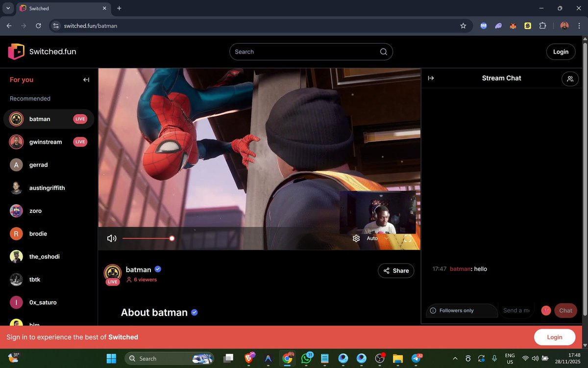
Task: Click batman's username in chat message
Action: 460,269
